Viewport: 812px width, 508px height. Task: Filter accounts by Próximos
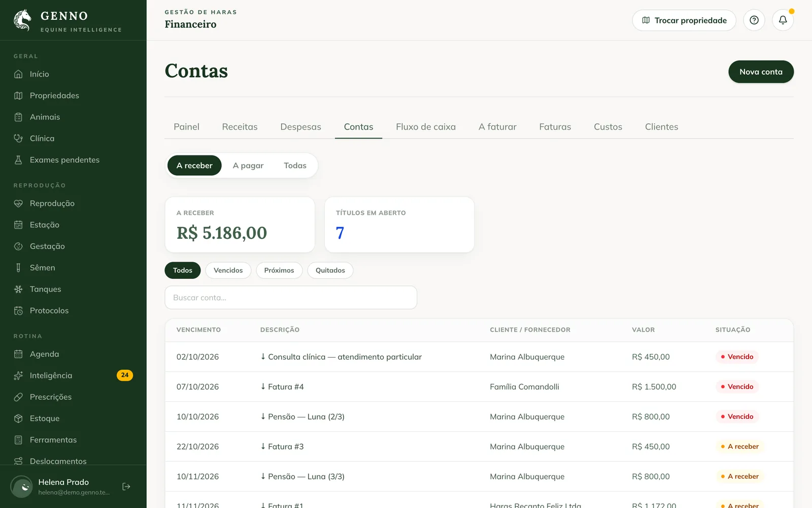[x=279, y=270]
